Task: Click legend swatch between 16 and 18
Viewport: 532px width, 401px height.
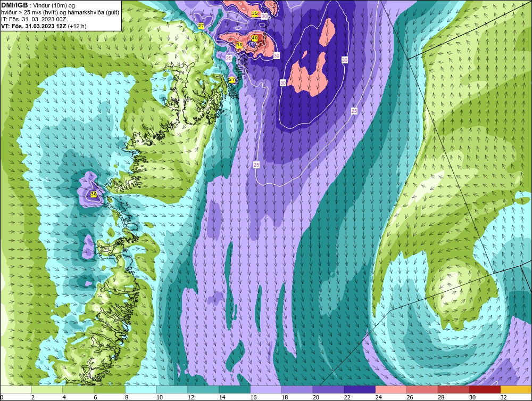Action: click(266, 390)
